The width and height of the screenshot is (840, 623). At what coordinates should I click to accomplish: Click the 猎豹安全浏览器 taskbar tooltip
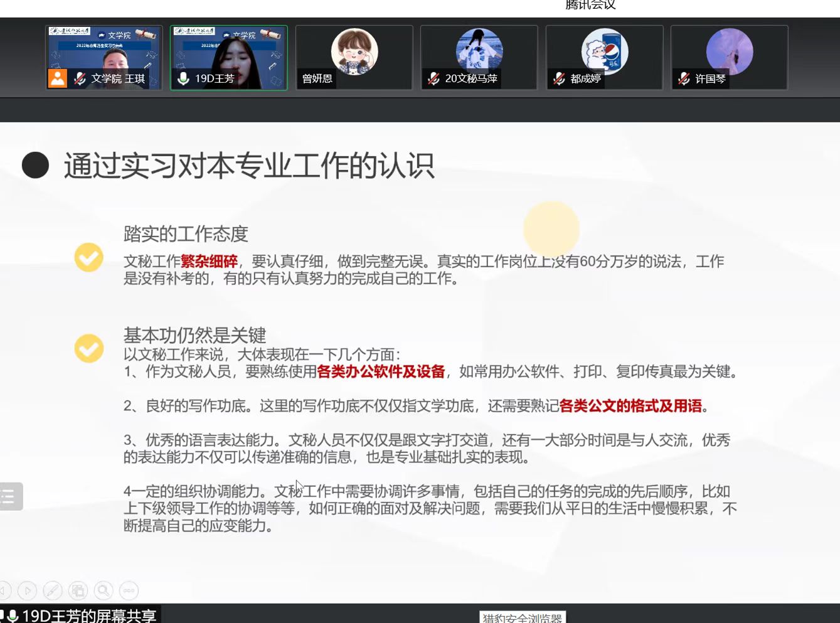523,617
